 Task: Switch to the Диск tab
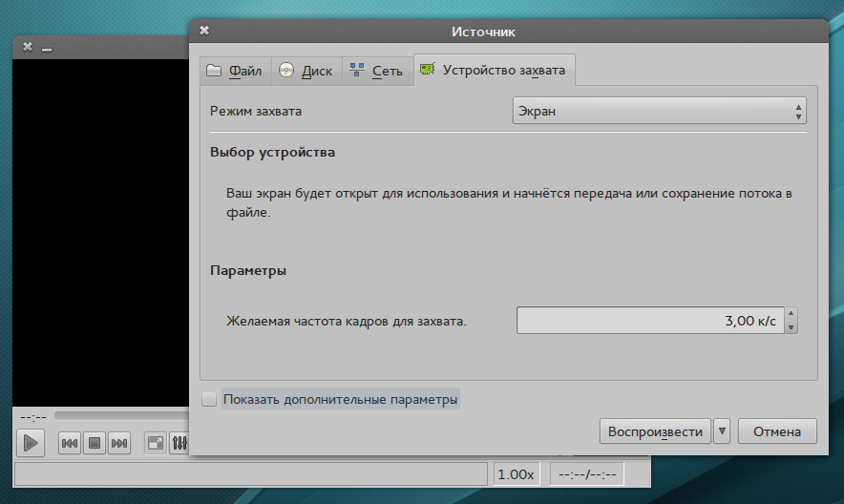[306, 71]
